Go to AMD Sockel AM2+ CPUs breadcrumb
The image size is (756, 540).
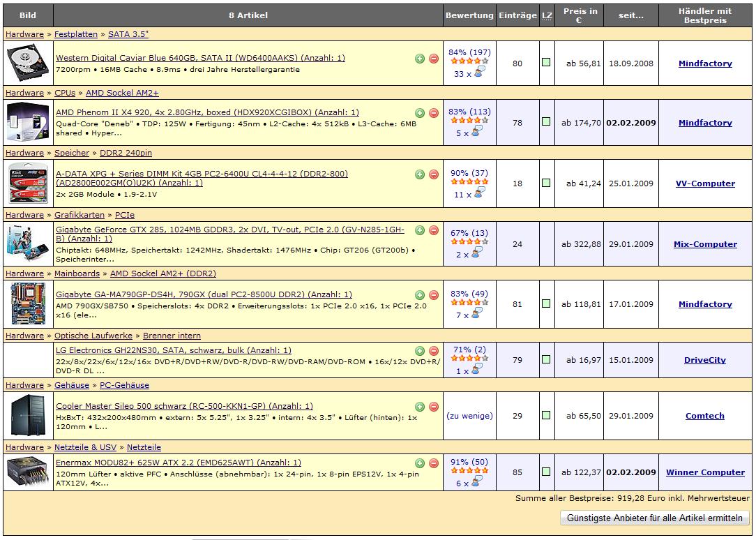point(123,93)
